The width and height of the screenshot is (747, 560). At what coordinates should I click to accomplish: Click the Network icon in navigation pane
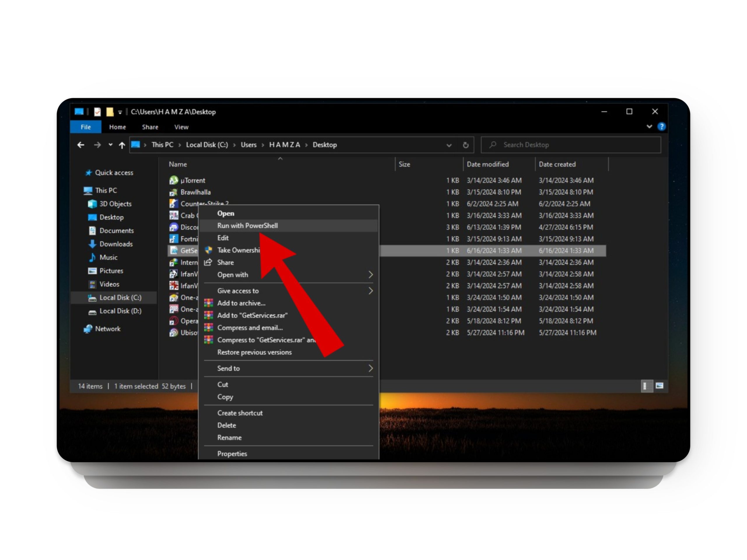[x=88, y=329]
